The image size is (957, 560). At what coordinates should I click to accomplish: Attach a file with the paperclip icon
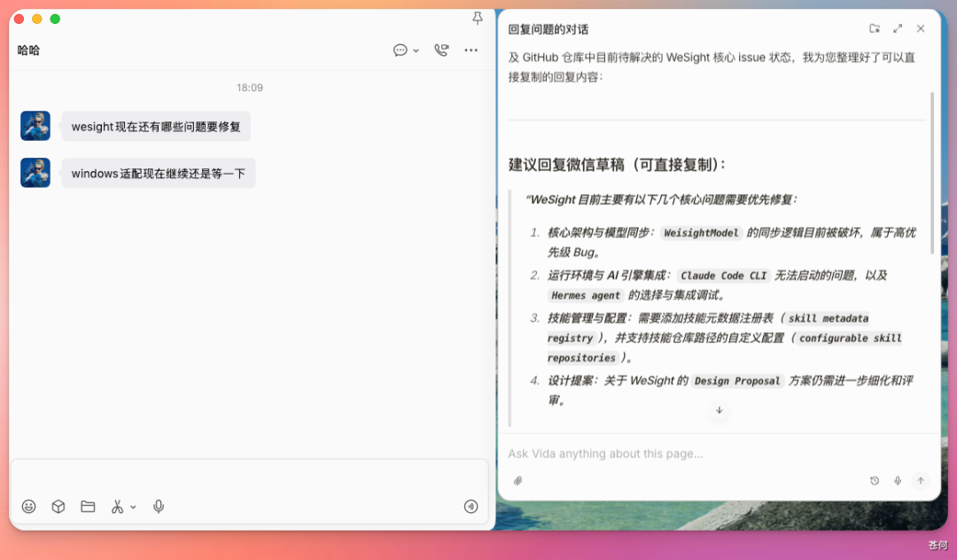[517, 481]
